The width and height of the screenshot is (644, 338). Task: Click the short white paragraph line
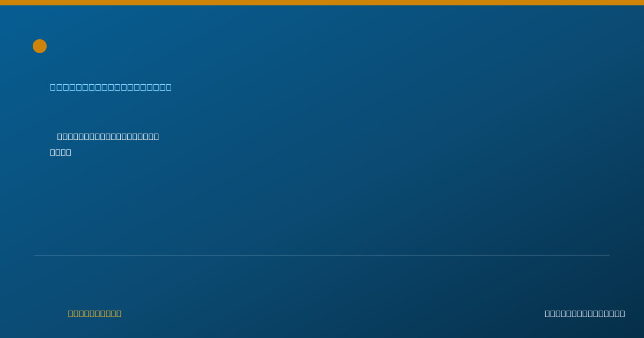[x=61, y=152]
